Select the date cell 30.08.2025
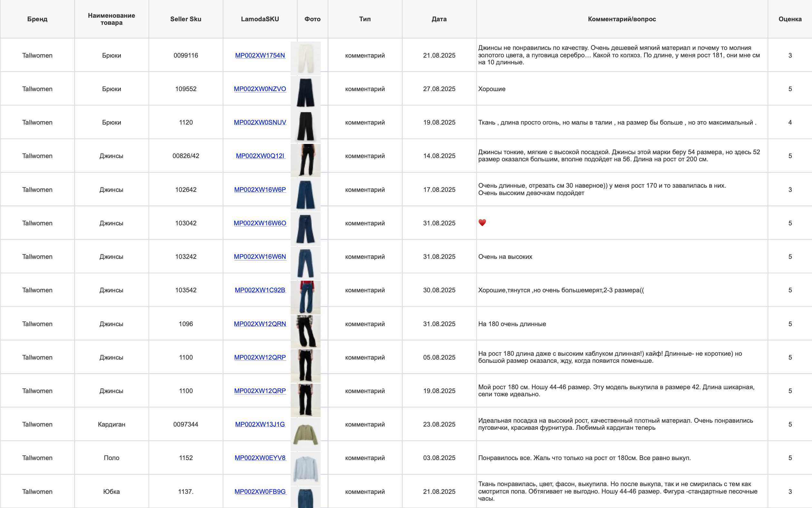Screen dimensions: 812x508 click(439, 290)
